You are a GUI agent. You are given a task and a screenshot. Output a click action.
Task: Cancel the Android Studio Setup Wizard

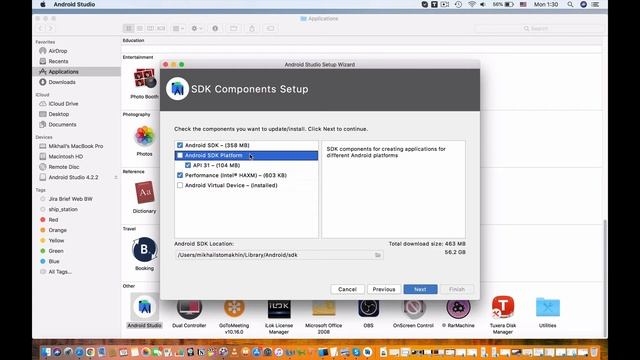tap(347, 289)
